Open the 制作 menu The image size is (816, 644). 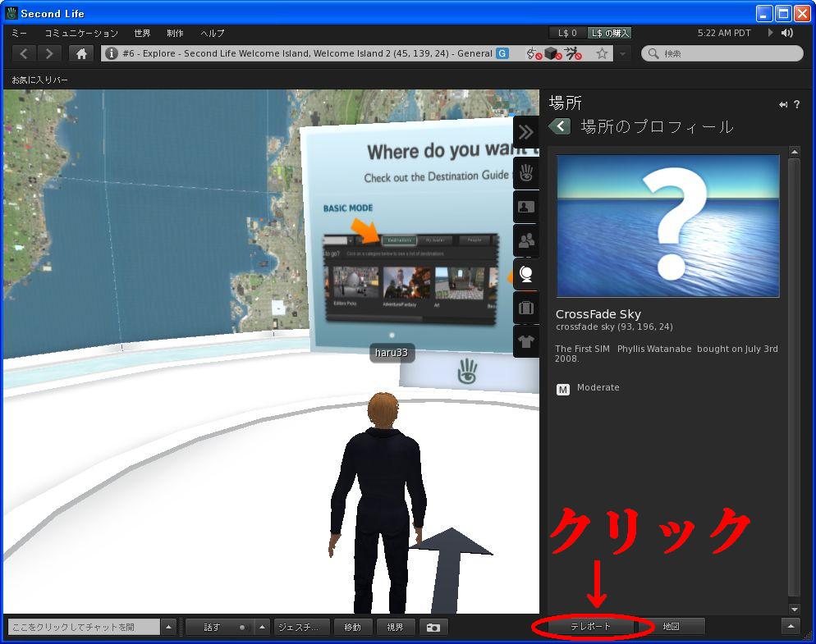click(175, 34)
